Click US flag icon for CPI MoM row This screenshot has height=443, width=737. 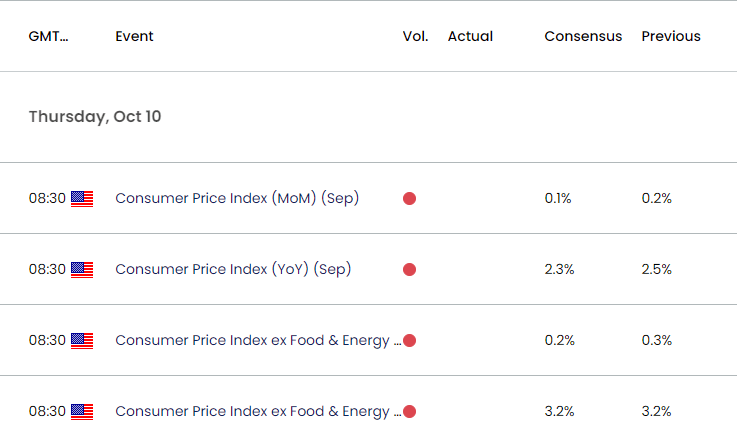pos(82,198)
